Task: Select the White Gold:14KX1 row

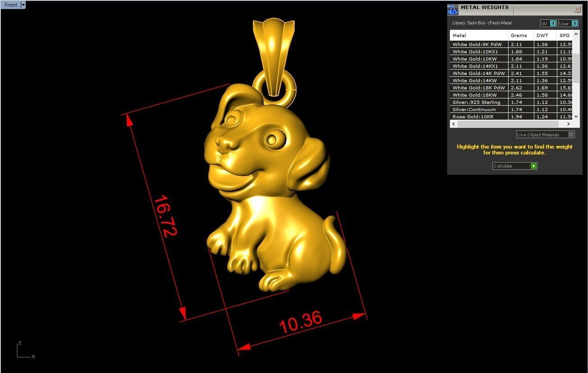Action: click(x=511, y=66)
